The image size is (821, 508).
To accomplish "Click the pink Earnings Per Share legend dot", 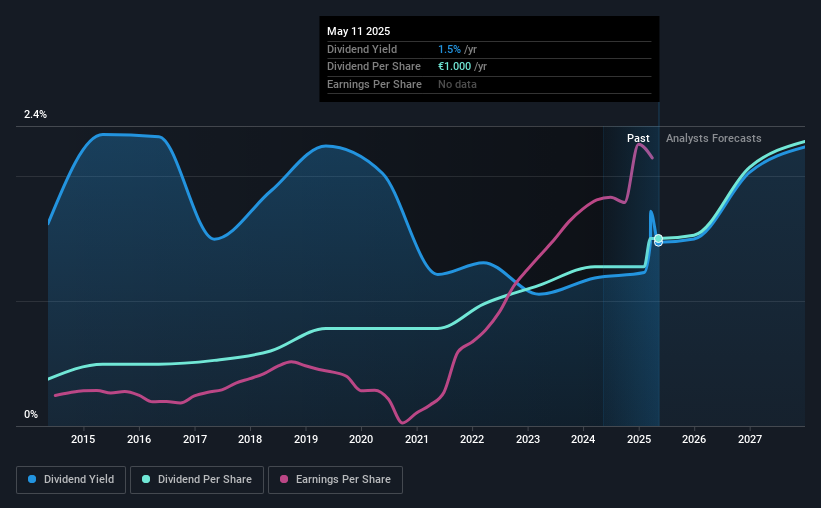I will [x=284, y=479].
